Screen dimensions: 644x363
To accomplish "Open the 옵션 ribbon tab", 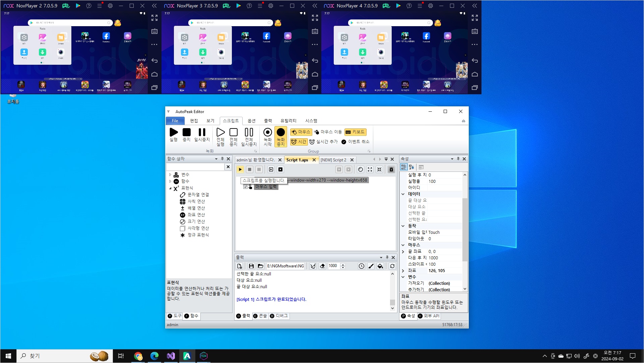I will (x=251, y=121).
